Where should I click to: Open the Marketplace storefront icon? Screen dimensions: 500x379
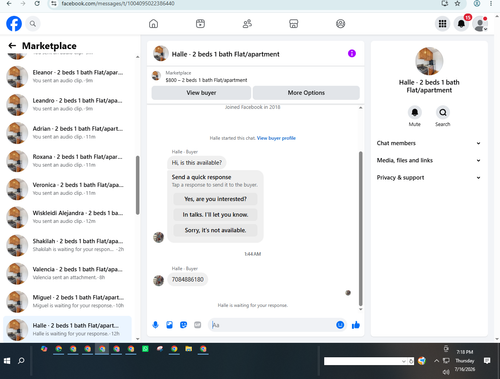[x=294, y=24]
